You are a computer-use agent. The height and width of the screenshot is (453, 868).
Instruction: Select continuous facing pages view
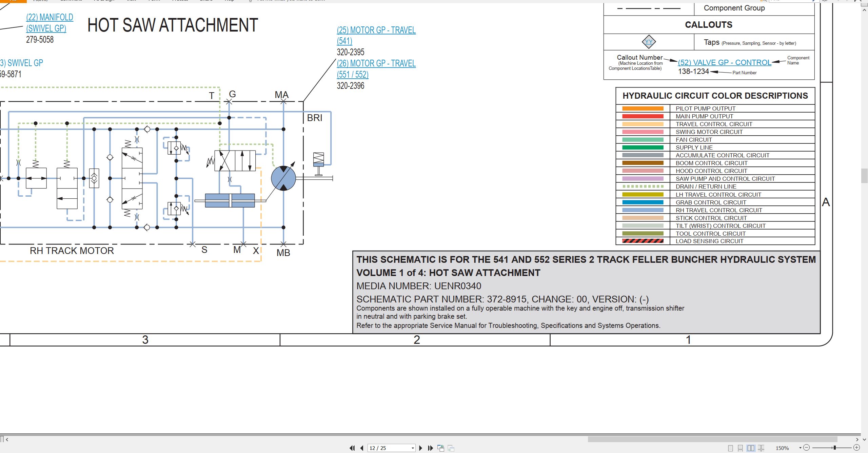[761, 448]
